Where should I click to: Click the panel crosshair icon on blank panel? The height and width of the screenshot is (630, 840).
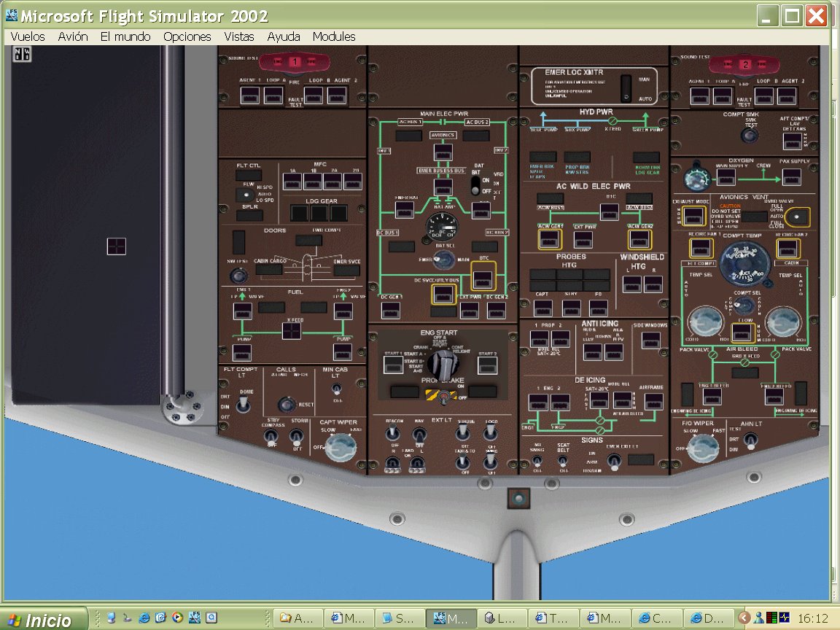116,246
